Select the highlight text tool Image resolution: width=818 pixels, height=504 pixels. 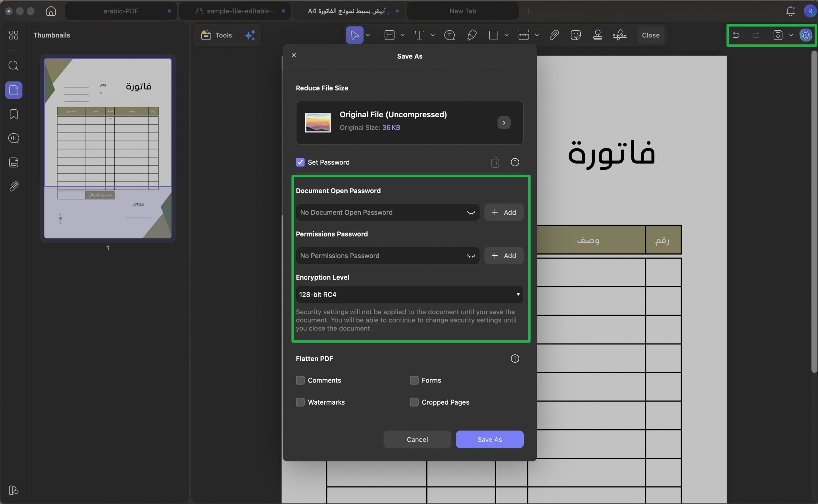tap(389, 35)
